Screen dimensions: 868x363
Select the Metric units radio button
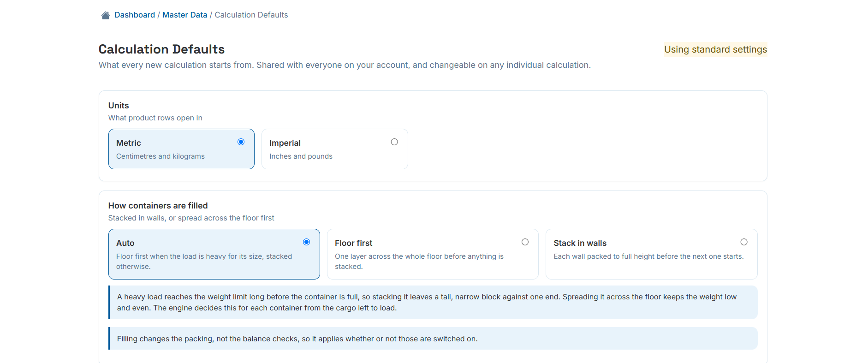(x=241, y=142)
